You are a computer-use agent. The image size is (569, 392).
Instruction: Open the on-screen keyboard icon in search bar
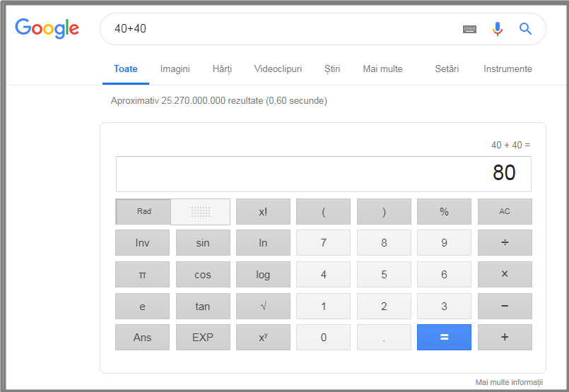469,29
